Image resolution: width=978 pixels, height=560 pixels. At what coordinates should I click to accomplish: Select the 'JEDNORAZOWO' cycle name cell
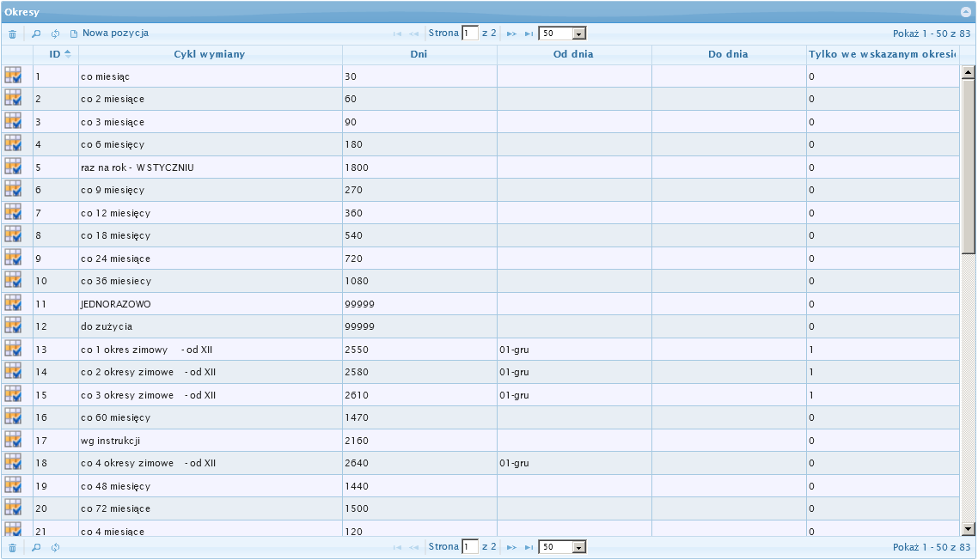(211, 304)
